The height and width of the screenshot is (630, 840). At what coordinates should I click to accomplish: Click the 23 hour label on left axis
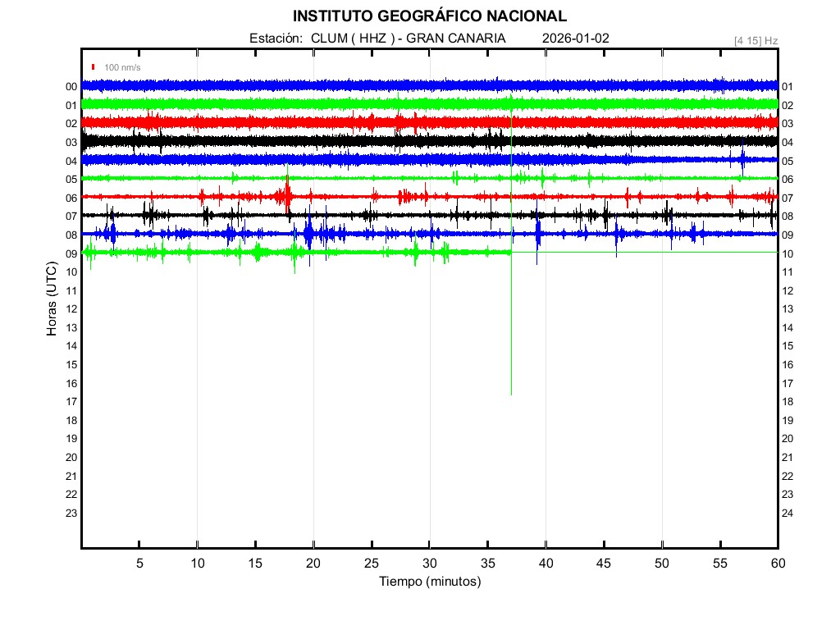point(71,514)
